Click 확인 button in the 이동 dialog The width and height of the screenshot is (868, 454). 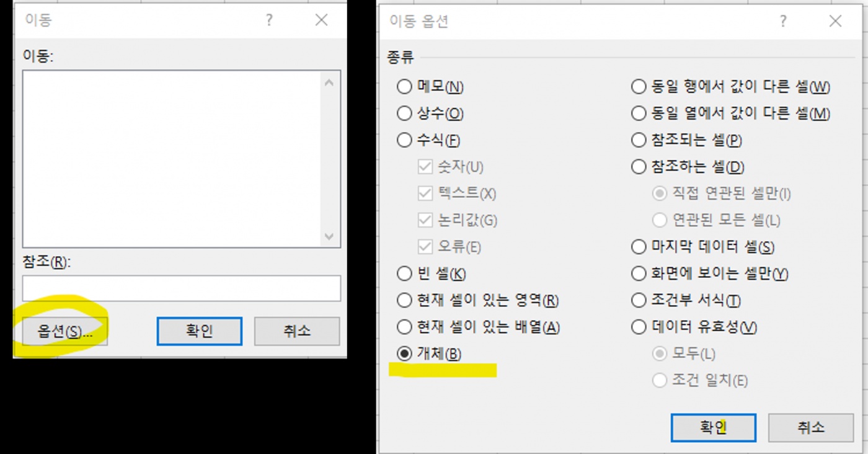tap(199, 331)
